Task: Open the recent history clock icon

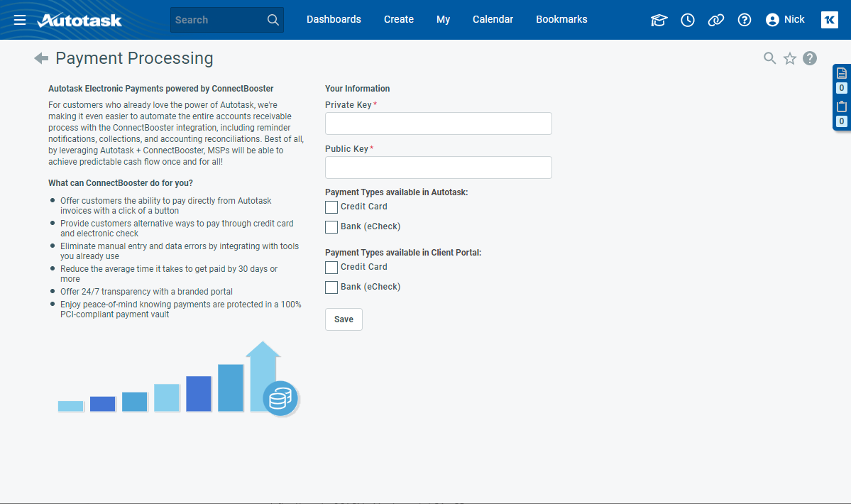Action: [x=688, y=20]
